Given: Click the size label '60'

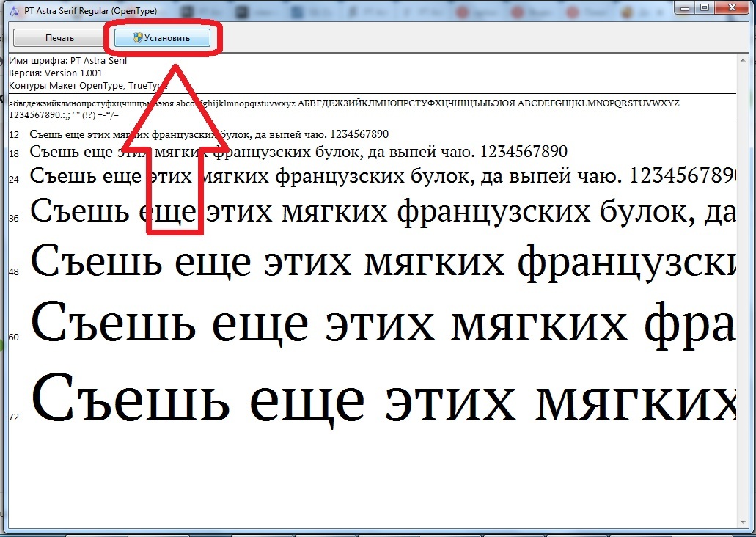Looking at the screenshot, I should [x=14, y=337].
